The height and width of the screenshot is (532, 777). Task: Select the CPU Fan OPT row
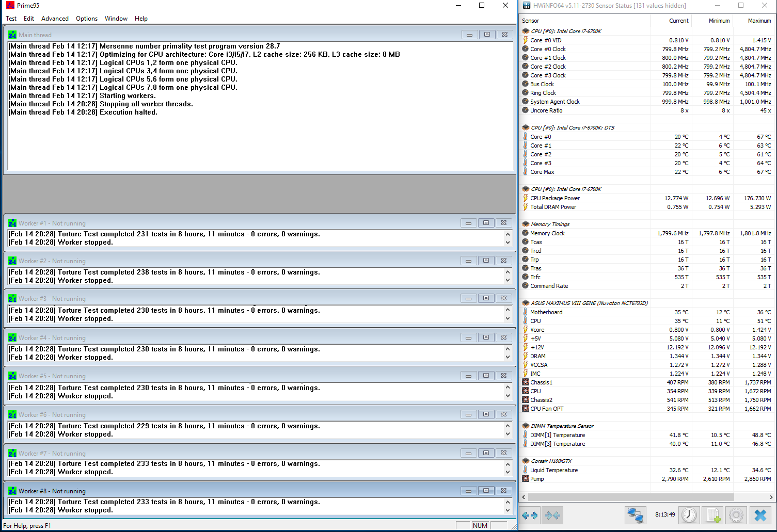tap(647, 409)
